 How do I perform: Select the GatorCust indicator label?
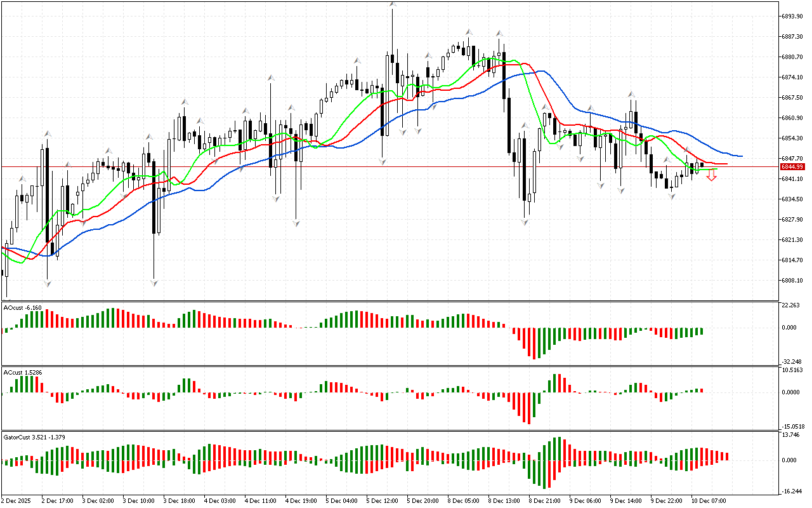38,437
